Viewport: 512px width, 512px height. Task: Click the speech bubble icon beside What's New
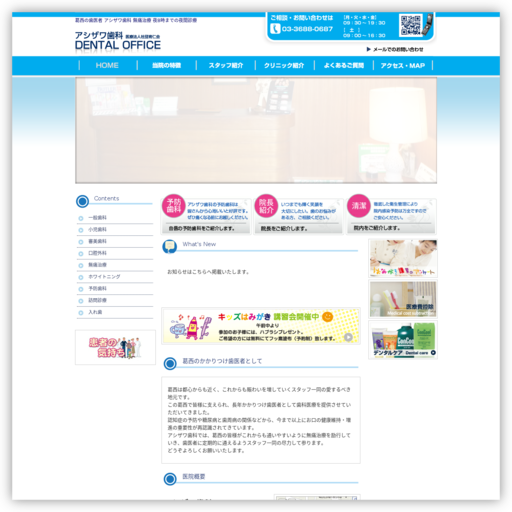point(170,247)
